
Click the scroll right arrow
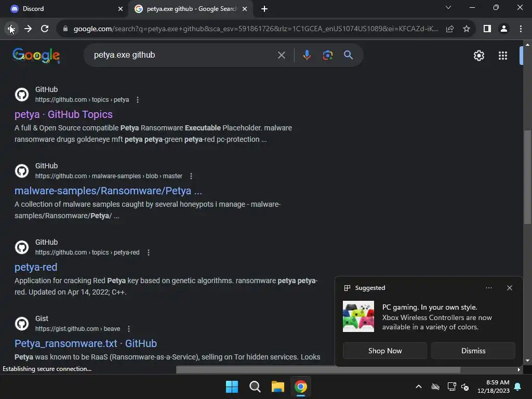(519, 369)
